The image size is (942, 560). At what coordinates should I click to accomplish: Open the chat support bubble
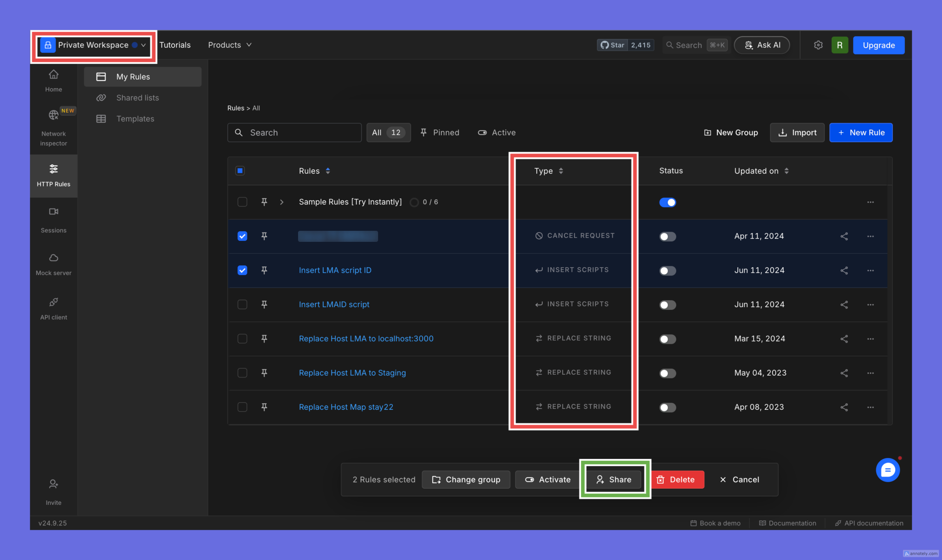click(x=887, y=470)
